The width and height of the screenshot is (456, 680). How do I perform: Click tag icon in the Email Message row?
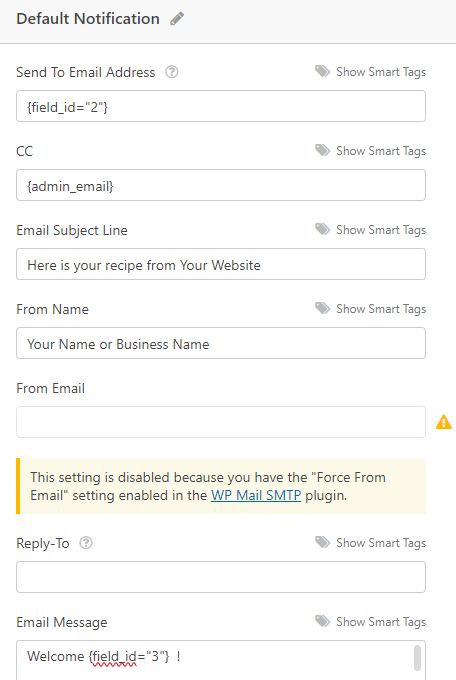click(322, 621)
